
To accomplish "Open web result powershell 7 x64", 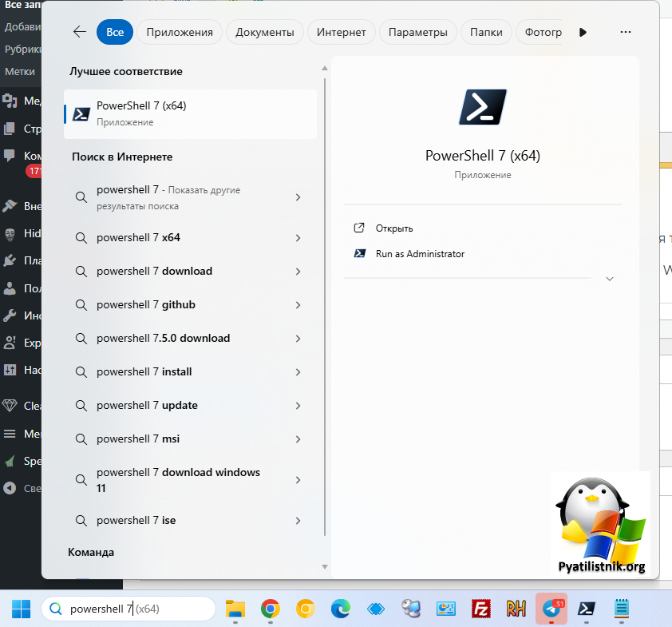I will 190,237.
